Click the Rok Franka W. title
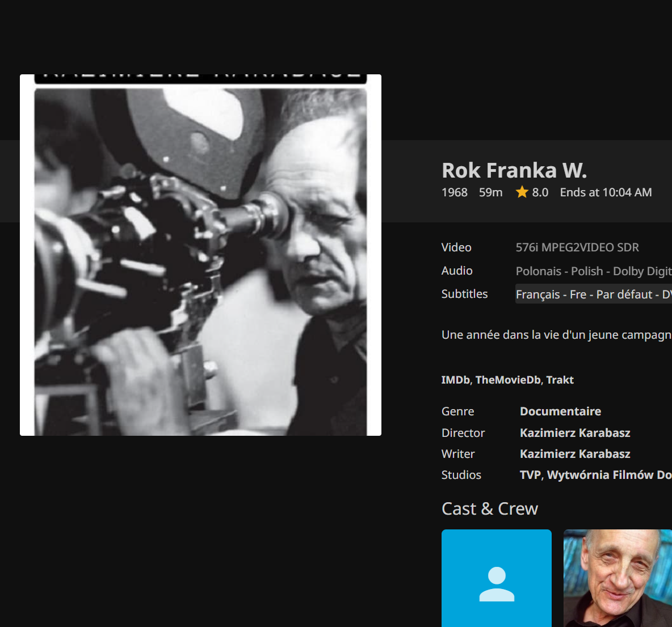This screenshot has height=627, width=672. [514, 170]
